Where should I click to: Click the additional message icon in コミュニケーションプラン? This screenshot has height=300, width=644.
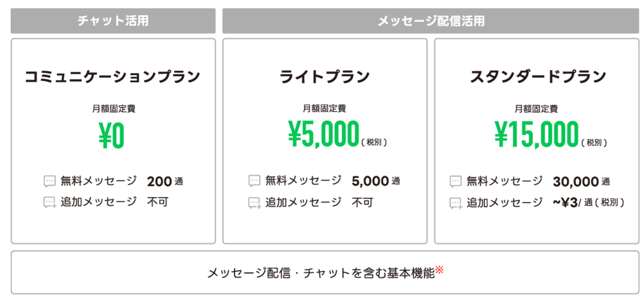(50, 202)
